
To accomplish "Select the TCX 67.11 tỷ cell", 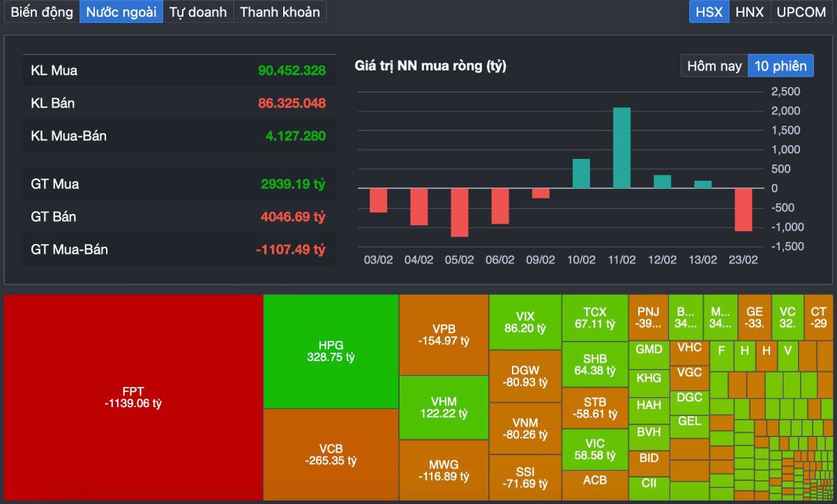I will (x=595, y=318).
